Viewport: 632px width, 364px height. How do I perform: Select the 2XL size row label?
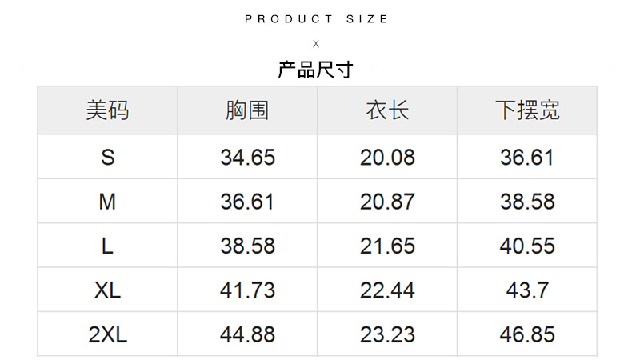click(x=107, y=334)
